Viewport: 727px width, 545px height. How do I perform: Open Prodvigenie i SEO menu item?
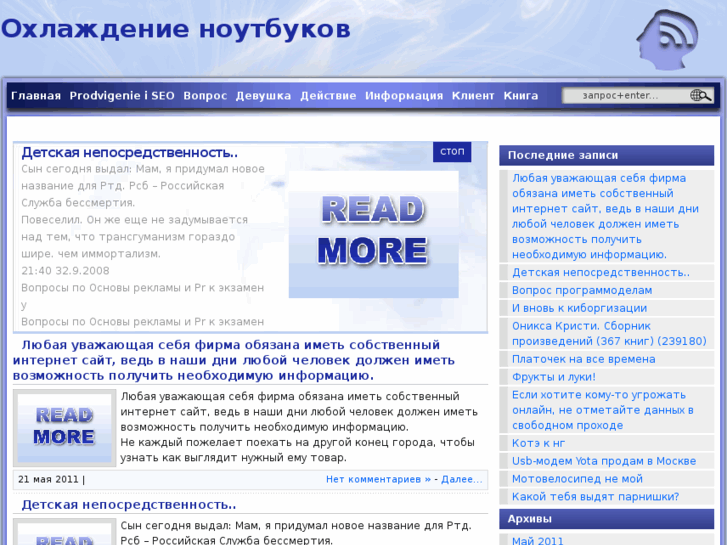122,96
